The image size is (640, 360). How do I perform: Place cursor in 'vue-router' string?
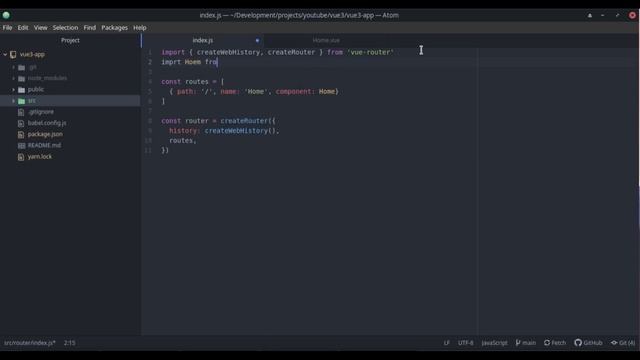[x=370, y=52]
